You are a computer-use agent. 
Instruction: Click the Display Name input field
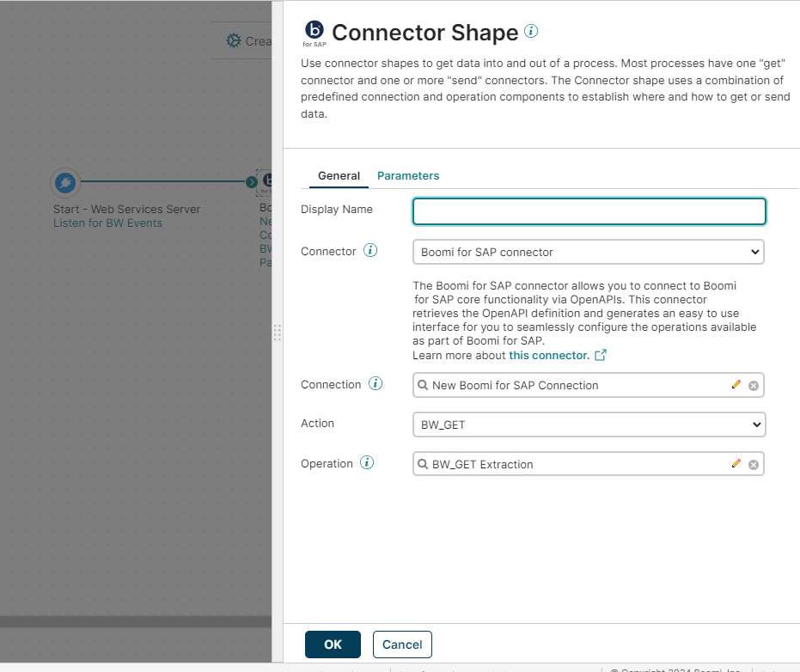[x=588, y=211]
